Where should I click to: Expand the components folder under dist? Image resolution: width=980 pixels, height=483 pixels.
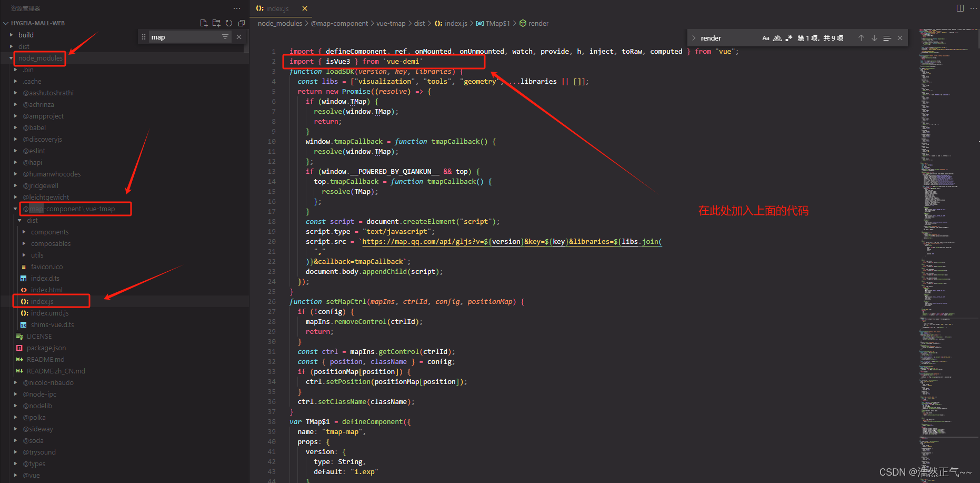point(49,232)
